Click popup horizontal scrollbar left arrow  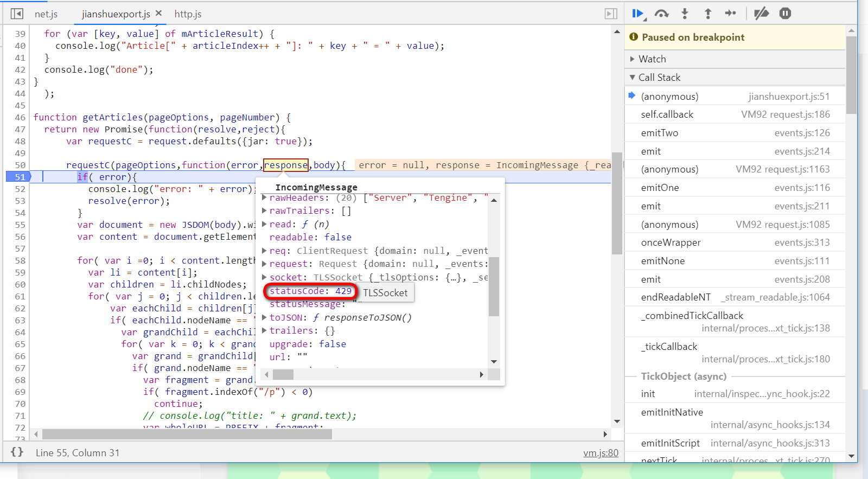click(x=266, y=374)
